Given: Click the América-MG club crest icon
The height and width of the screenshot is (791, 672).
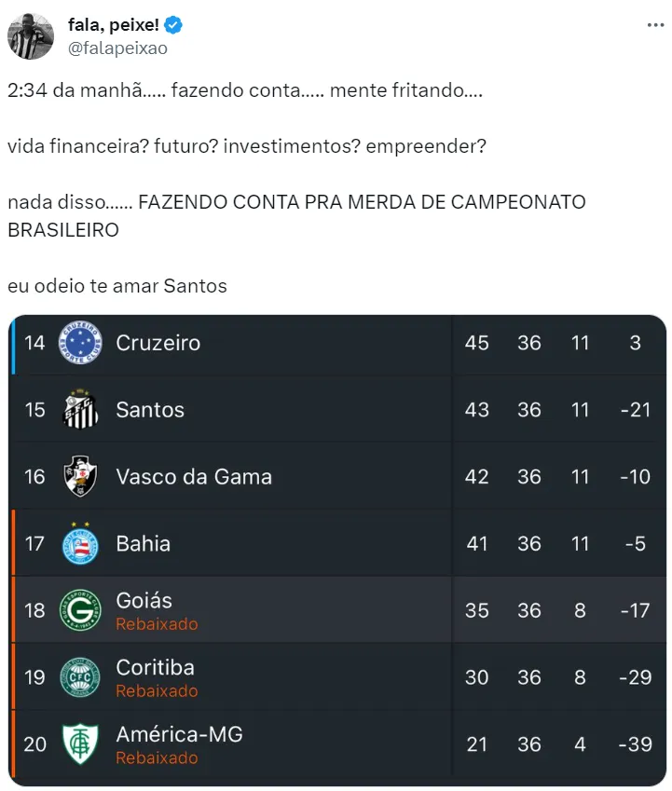Looking at the screenshot, I should (80, 744).
